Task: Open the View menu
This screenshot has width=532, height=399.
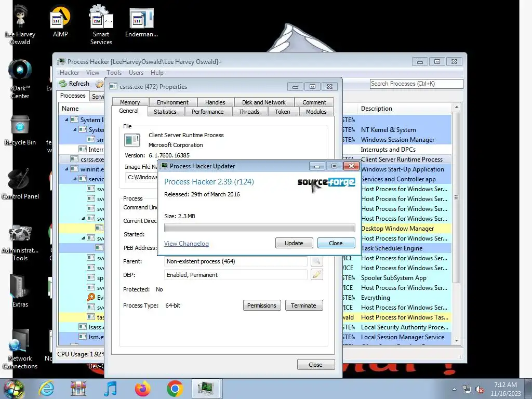Action: (92, 73)
